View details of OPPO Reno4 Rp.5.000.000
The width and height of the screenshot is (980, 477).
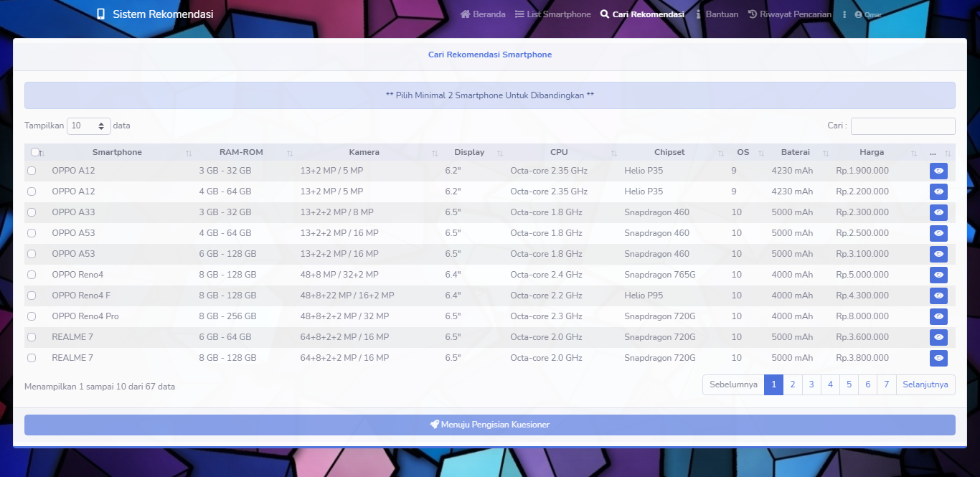point(938,275)
